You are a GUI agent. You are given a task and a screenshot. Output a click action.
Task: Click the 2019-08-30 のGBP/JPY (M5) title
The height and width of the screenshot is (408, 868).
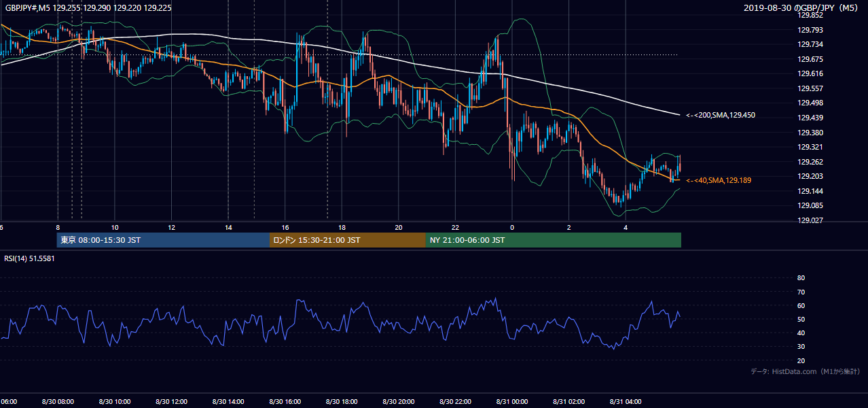pyautogui.click(x=802, y=8)
